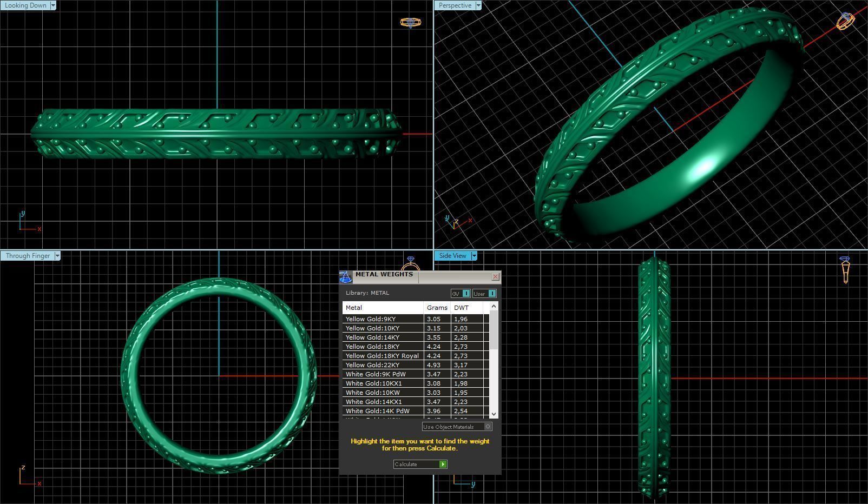The width and height of the screenshot is (868, 504).
Task: Click the 3.96 grams value
Action: pos(433,411)
